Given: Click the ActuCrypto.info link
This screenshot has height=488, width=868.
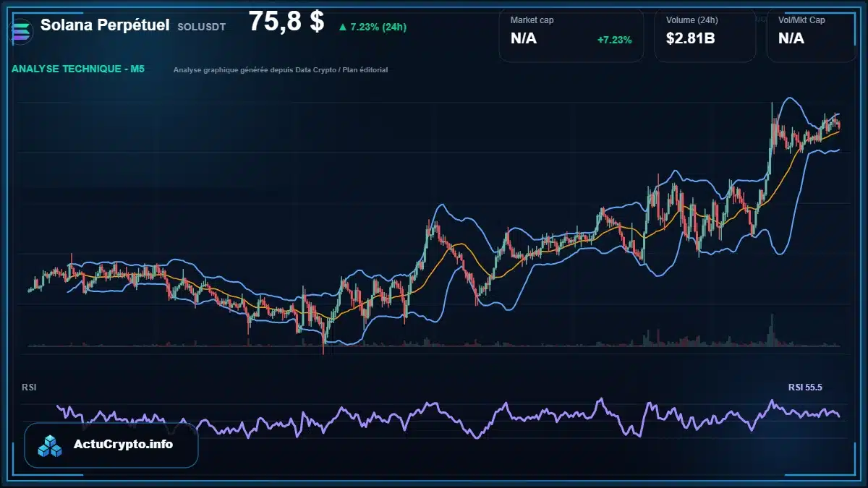Looking at the screenshot, I should [124, 445].
